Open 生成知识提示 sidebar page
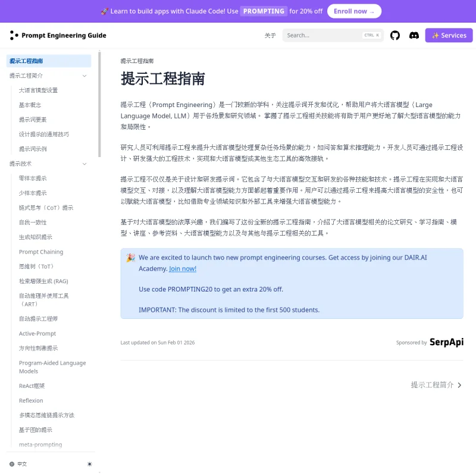Image resolution: width=476 pixels, height=476 pixels. (35, 237)
